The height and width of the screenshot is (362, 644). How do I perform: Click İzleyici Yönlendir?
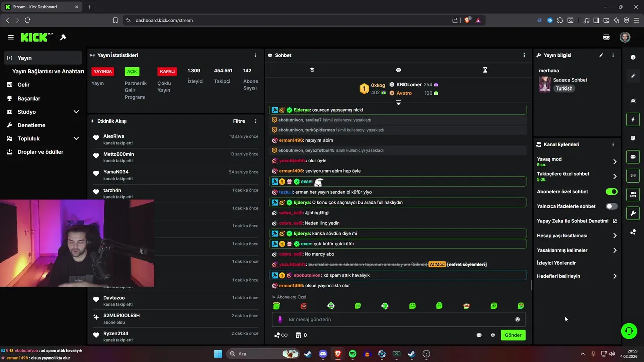556,263
